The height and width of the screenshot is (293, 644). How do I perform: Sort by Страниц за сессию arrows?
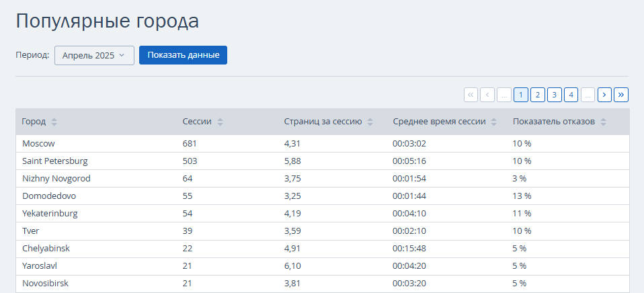click(x=370, y=122)
